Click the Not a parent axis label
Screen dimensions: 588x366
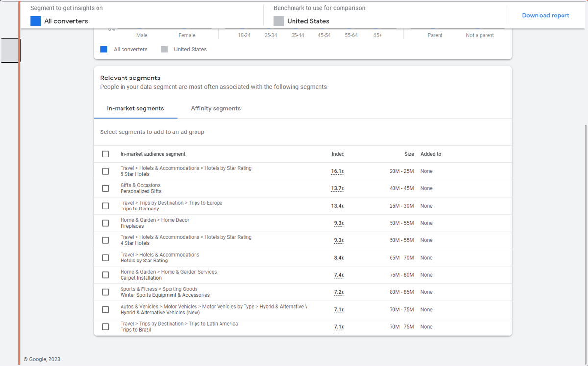480,35
